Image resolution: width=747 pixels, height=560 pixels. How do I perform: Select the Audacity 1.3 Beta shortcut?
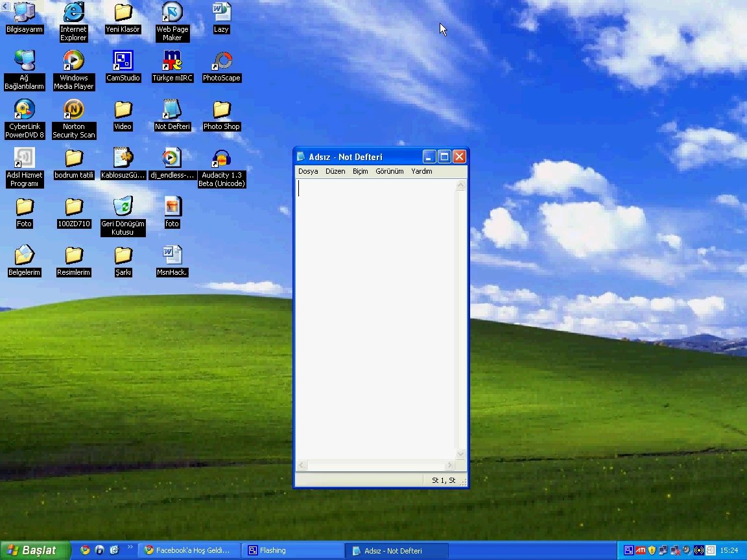(222, 167)
